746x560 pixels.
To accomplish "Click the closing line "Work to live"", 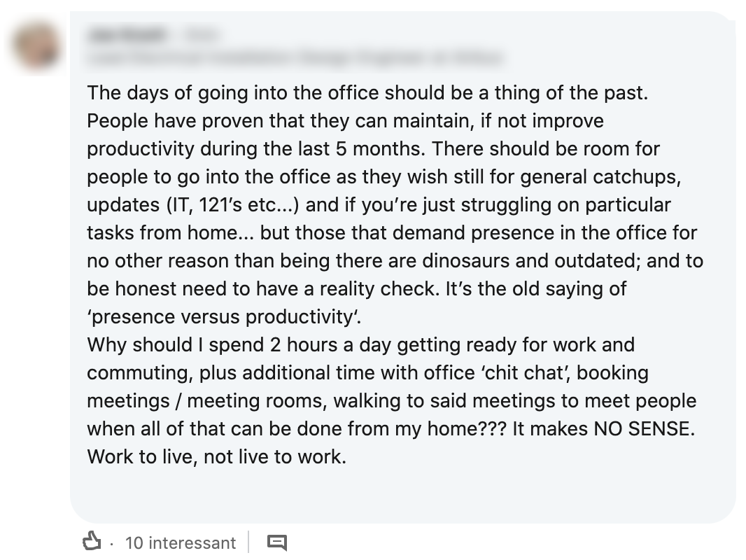I will pyautogui.click(x=134, y=456).
